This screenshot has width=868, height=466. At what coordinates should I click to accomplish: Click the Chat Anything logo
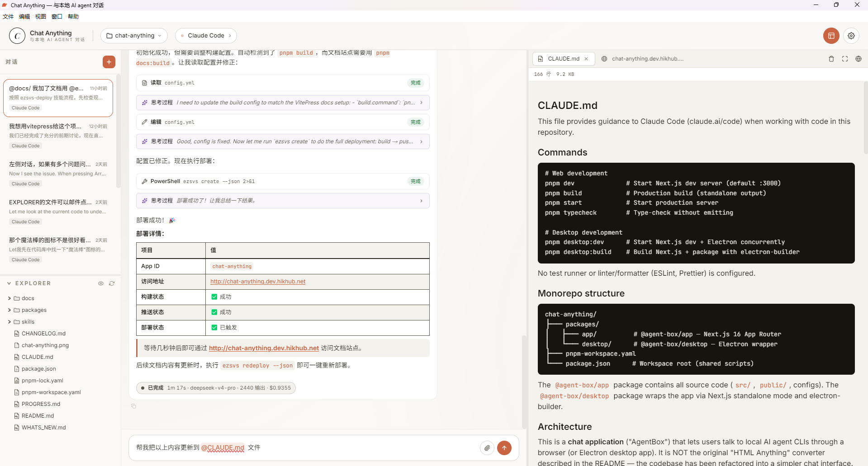[x=17, y=36]
